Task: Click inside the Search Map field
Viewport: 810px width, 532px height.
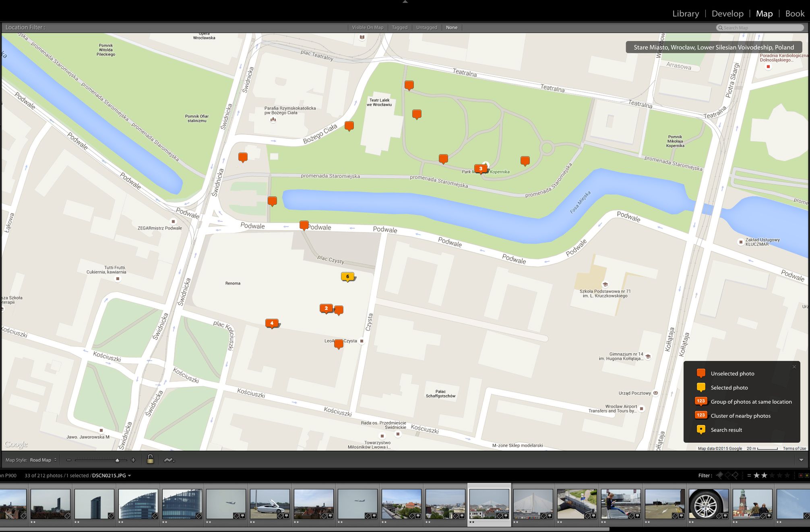Action: coord(760,27)
